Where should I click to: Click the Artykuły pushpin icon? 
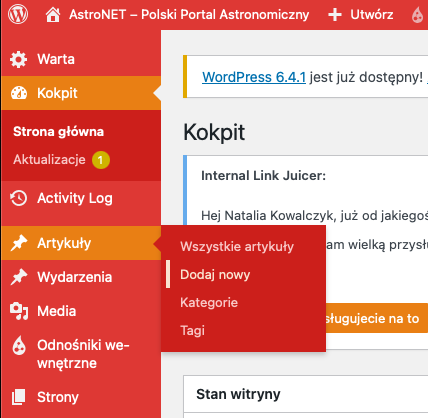[x=19, y=243]
